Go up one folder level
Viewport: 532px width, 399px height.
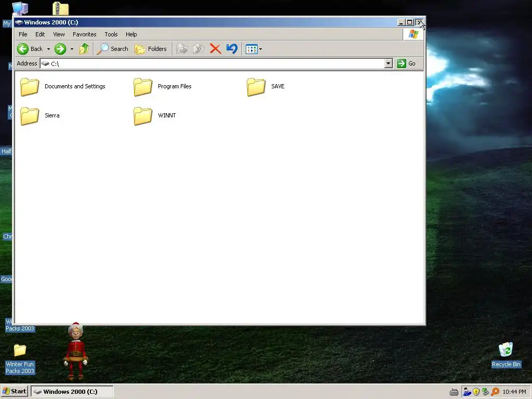tap(84, 49)
